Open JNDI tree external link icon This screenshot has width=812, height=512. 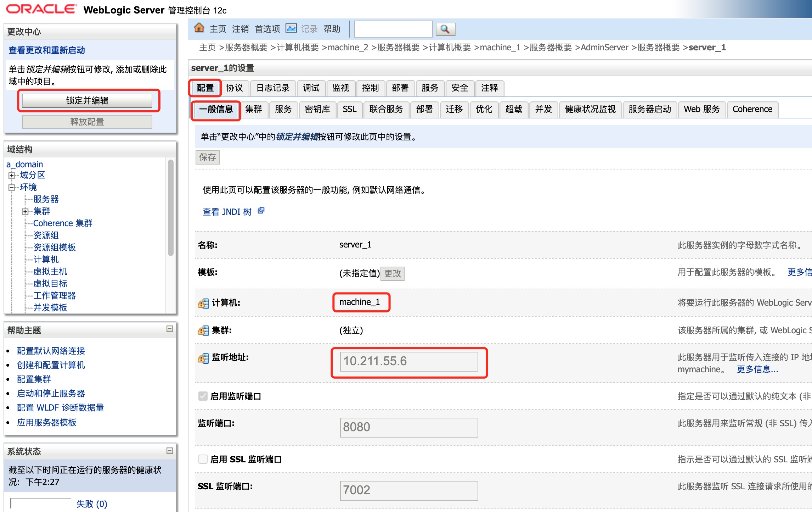tap(261, 211)
